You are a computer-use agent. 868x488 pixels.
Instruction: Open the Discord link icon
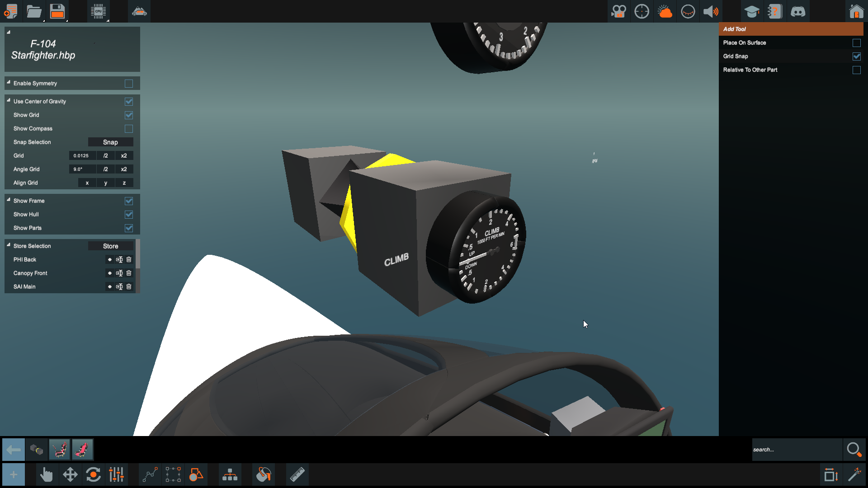click(x=798, y=11)
